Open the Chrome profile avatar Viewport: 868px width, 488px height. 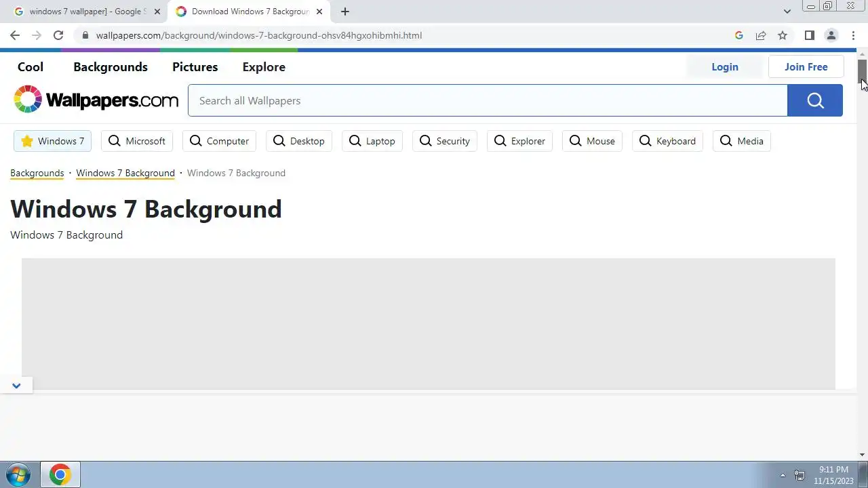pyautogui.click(x=831, y=35)
